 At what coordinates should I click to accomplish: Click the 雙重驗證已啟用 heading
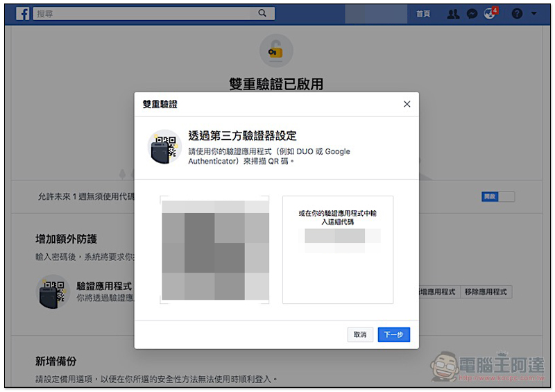[x=276, y=84]
